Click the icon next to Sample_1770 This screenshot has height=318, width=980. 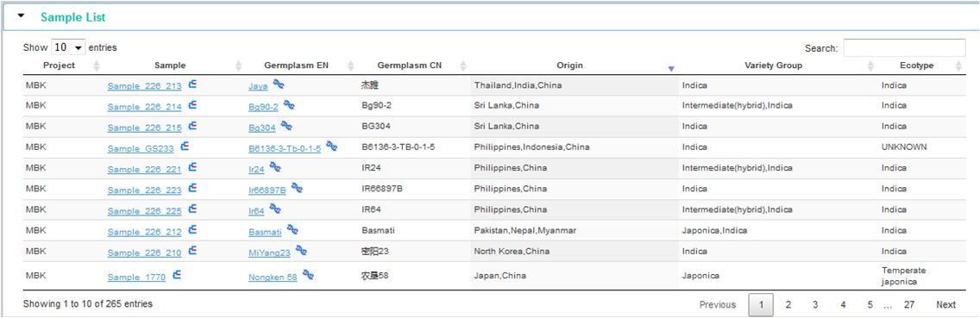click(177, 274)
